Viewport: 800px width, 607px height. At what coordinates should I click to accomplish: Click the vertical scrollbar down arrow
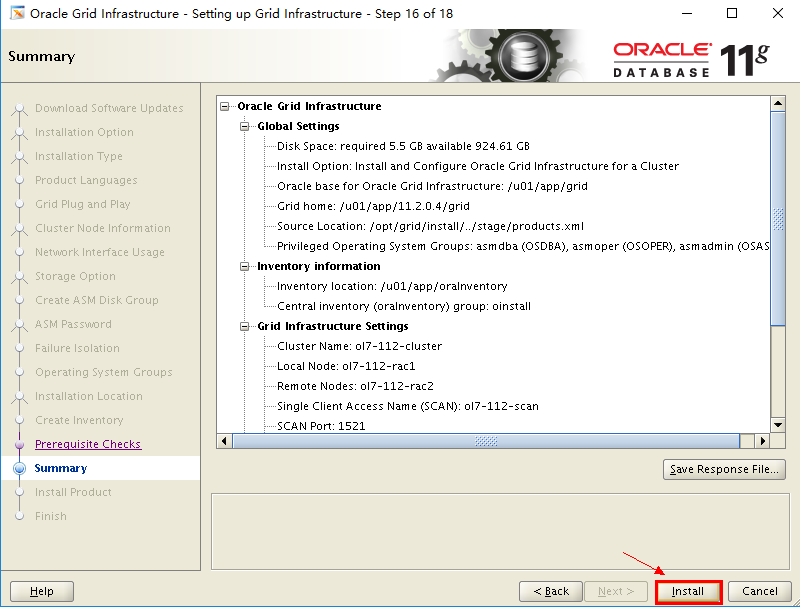click(x=778, y=424)
